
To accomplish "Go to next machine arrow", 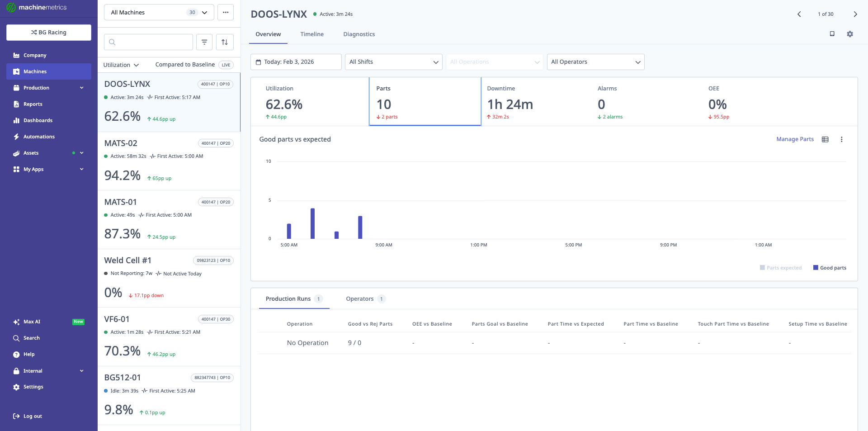I will tap(855, 14).
